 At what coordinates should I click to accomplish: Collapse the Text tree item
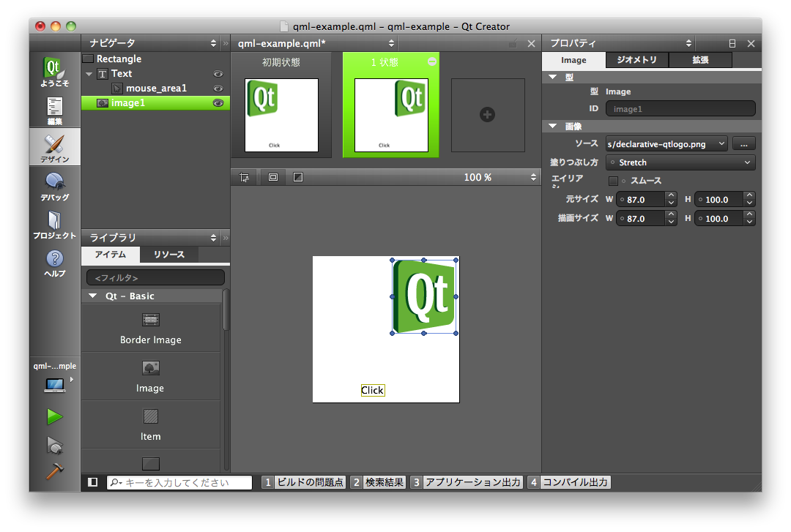(89, 74)
